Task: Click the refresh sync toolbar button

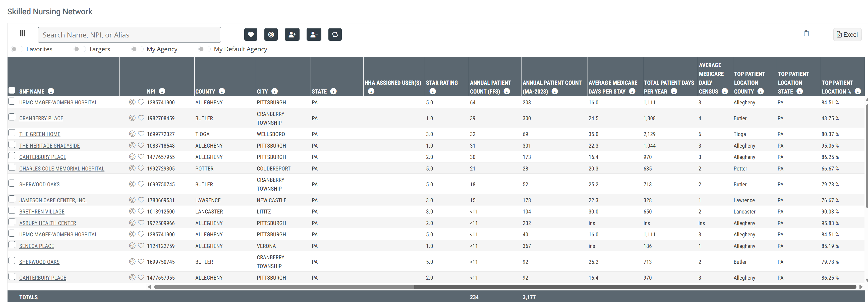Action: [x=335, y=34]
